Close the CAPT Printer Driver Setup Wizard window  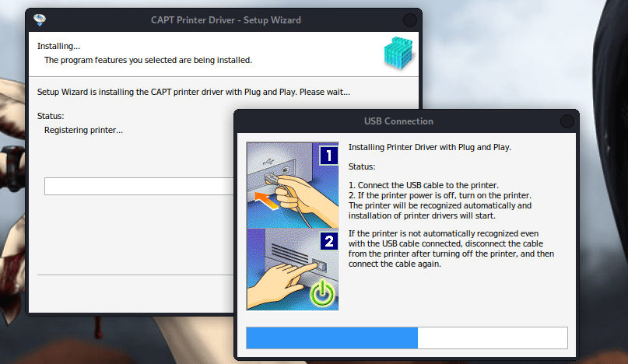pos(410,20)
